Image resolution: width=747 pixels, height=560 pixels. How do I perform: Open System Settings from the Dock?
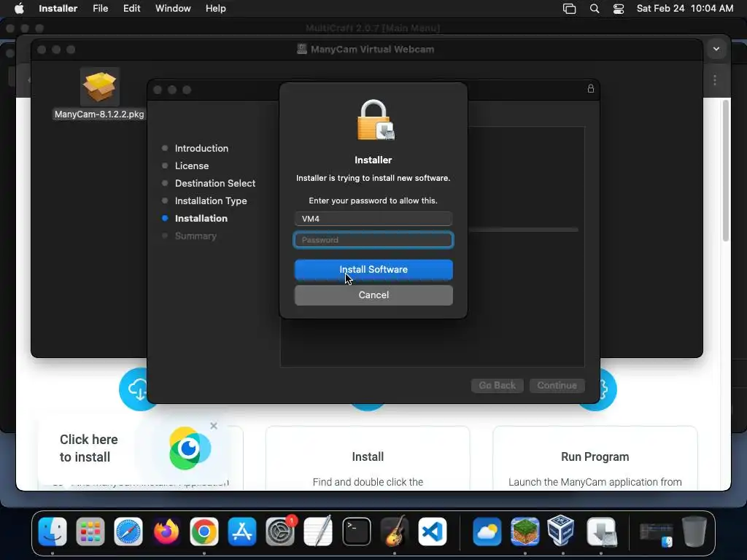point(280,532)
